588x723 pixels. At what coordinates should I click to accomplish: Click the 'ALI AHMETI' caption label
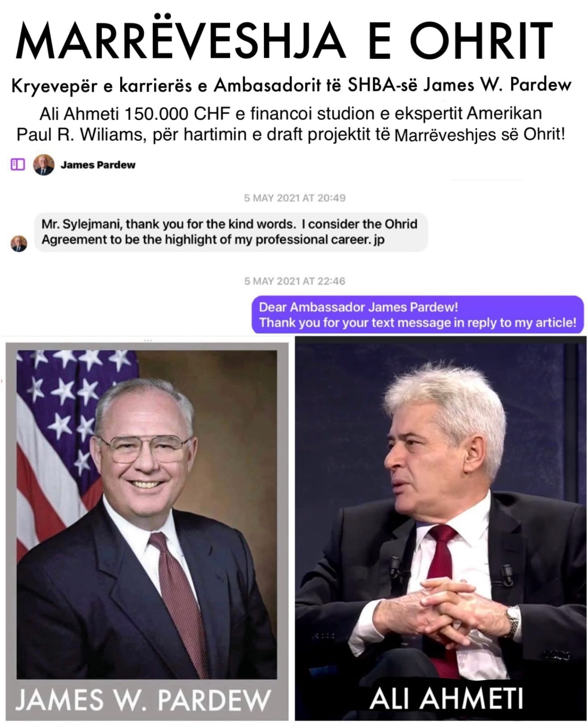pyautogui.click(x=446, y=698)
